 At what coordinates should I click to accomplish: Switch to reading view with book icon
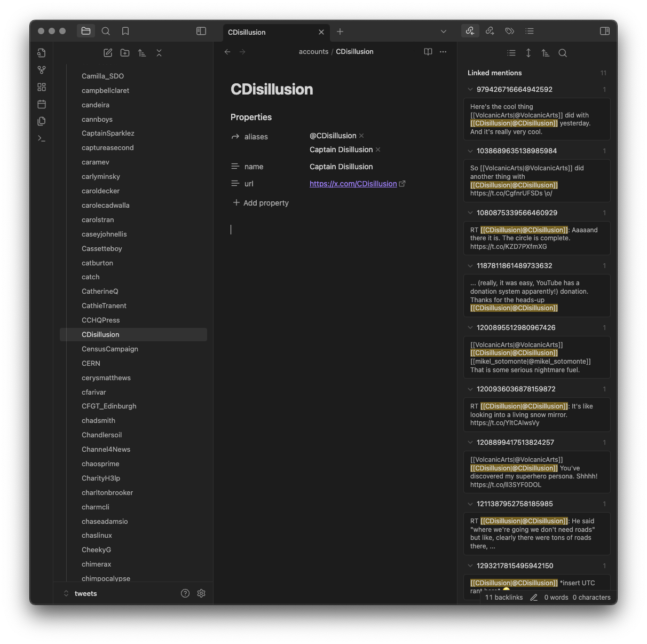coord(428,52)
